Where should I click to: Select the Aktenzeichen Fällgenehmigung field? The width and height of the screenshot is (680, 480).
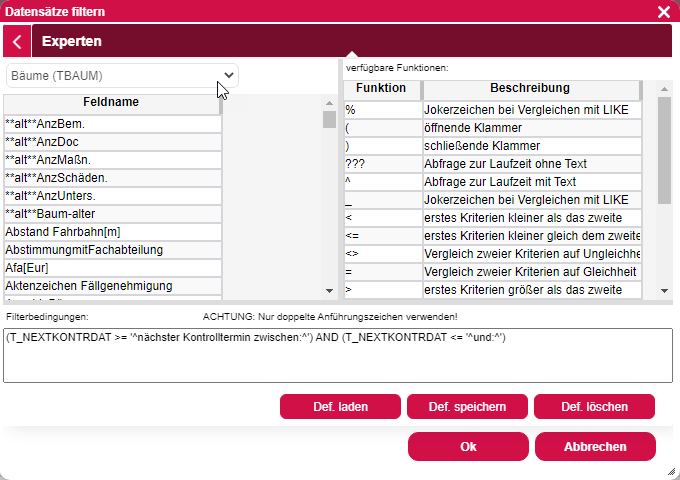coord(112,286)
